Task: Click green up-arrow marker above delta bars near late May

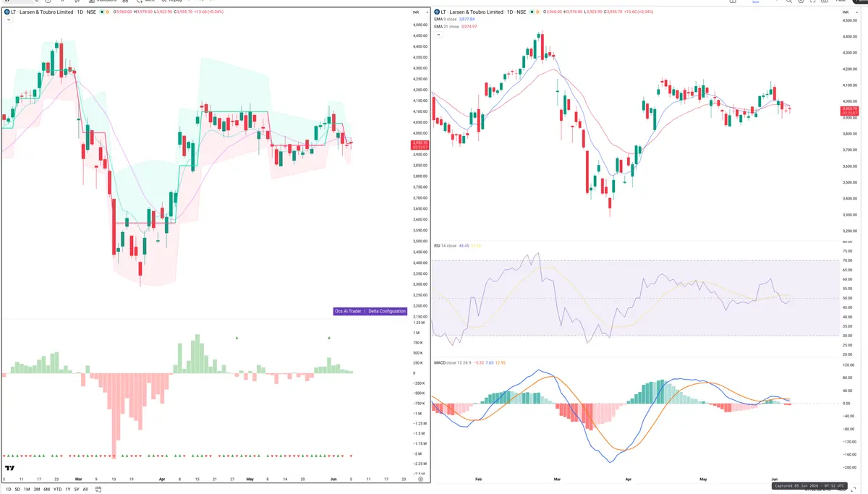Action: [329, 338]
